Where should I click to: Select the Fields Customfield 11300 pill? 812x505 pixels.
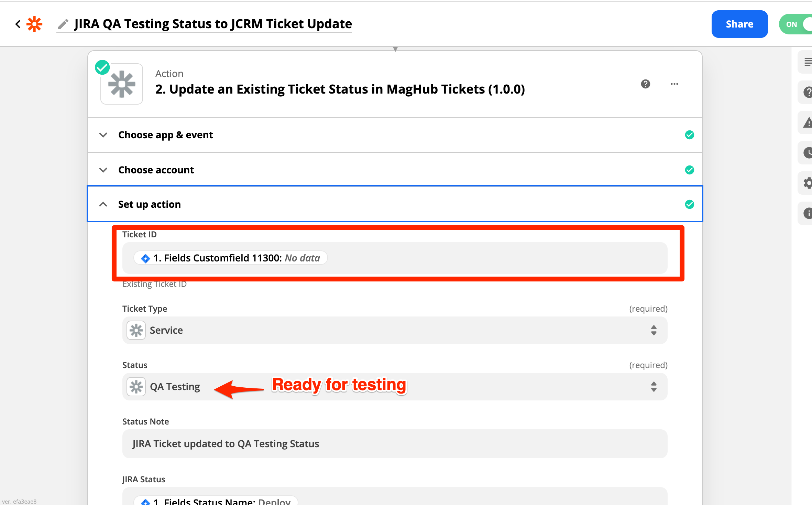[230, 258]
